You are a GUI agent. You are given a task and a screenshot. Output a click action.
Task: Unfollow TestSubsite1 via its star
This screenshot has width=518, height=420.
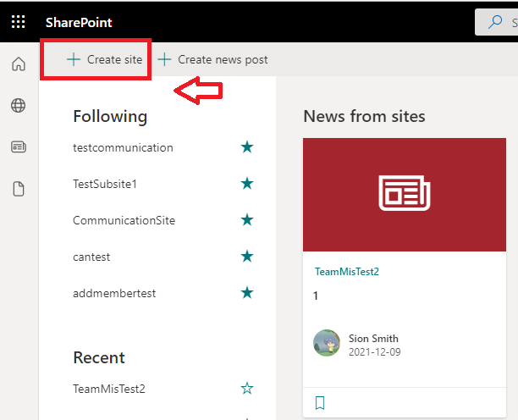[x=247, y=184]
